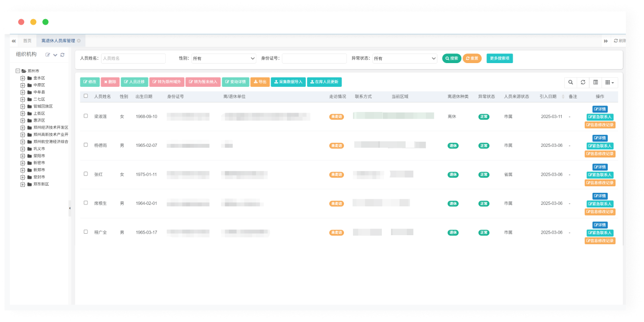Check the row checkbox for 席根生
The image size is (644, 322).
click(85, 203)
